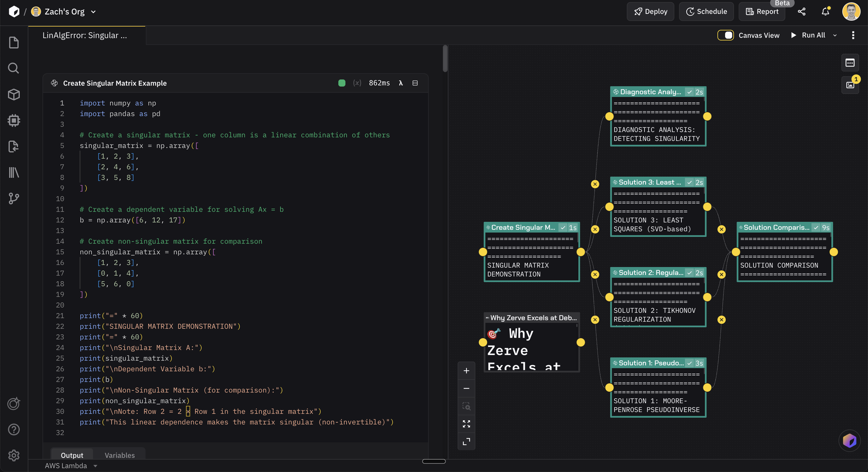
Task: Click the output port of Solution Comparison node
Action: tap(834, 252)
